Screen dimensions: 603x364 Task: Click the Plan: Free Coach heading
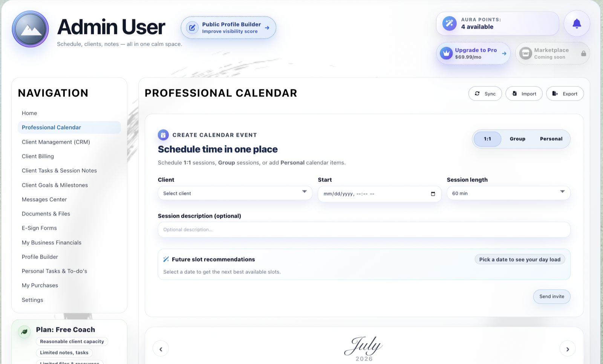(66, 330)
